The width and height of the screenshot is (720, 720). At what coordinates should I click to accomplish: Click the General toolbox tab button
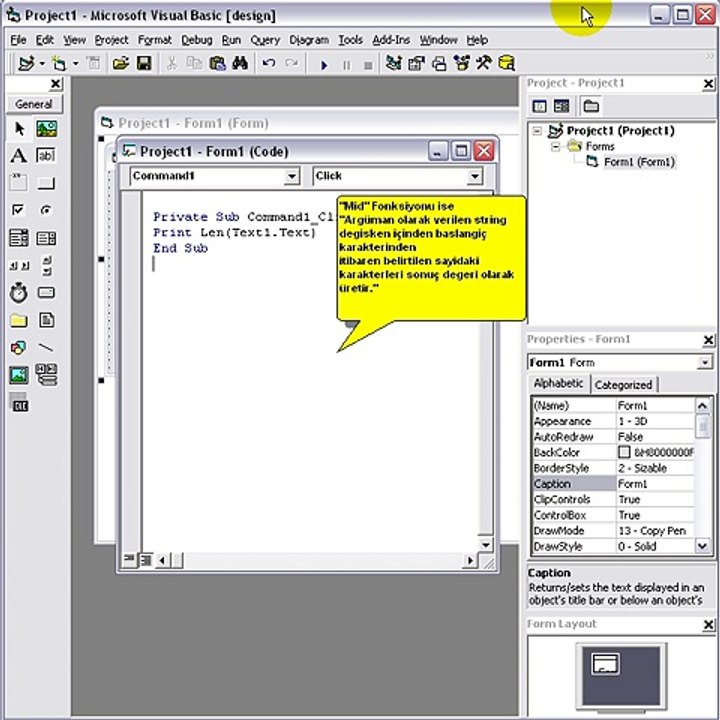pyautogui.click(x=34, y=104)
